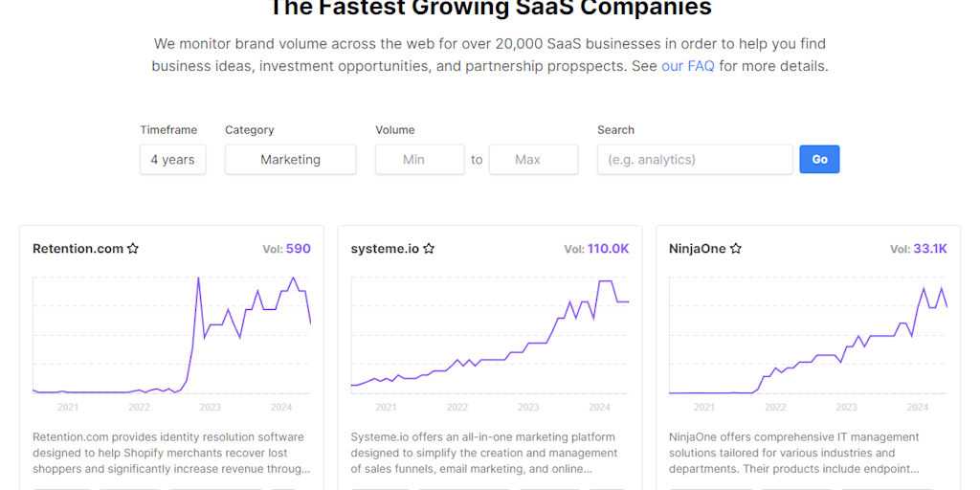Click the Retention.com volume value 590

pyautogui.click(x=298, y=249)
